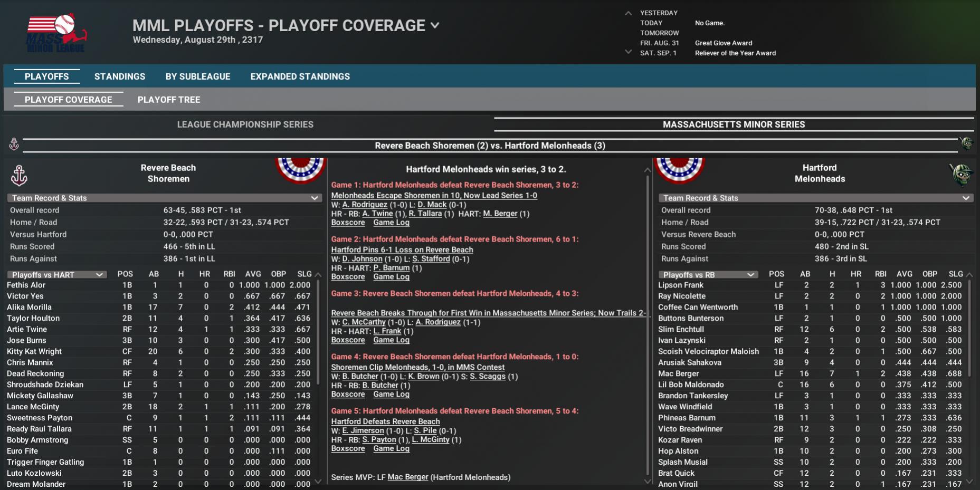Switch to the Standings tab
The image size is (980, 490).
coord(120,76)
